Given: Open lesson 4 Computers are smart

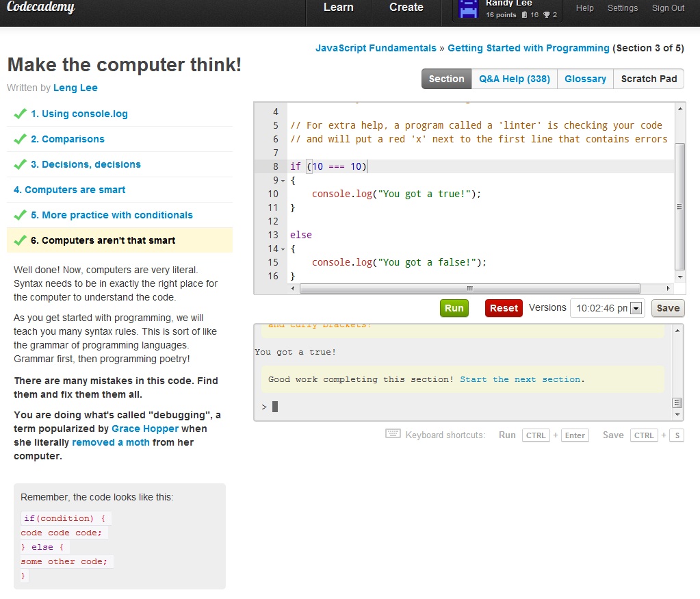Looking at the screenshot, I should tap(70, 190).
